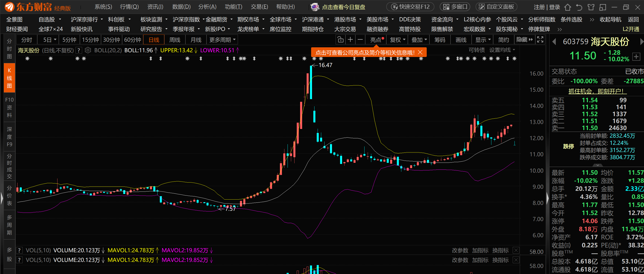Add stock with plus icon beside price
This screenshot has width=644, height=274.
pyautogui.click(x=636, y=57)
